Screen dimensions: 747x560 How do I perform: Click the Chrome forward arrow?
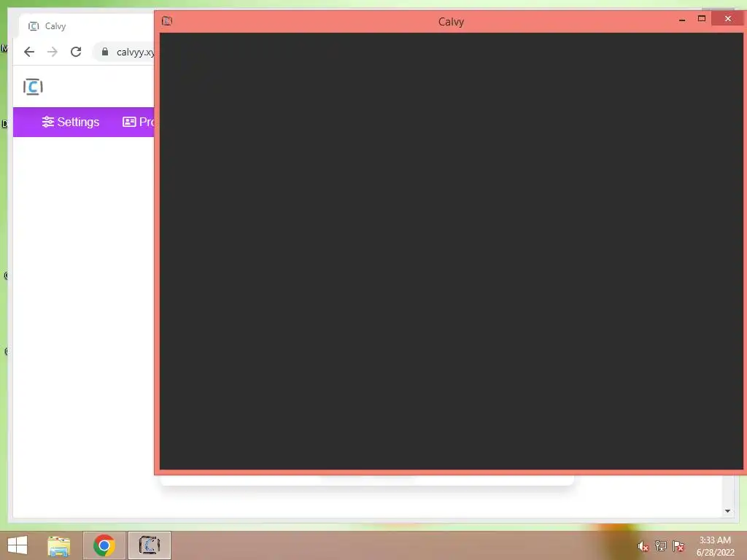(53, 52)
